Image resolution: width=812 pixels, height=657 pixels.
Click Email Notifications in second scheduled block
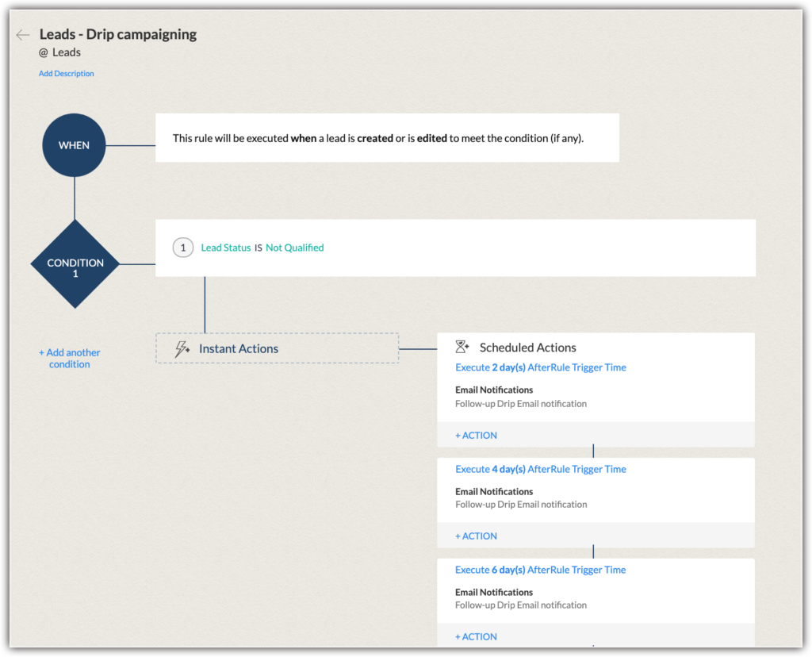pos(494,491)
